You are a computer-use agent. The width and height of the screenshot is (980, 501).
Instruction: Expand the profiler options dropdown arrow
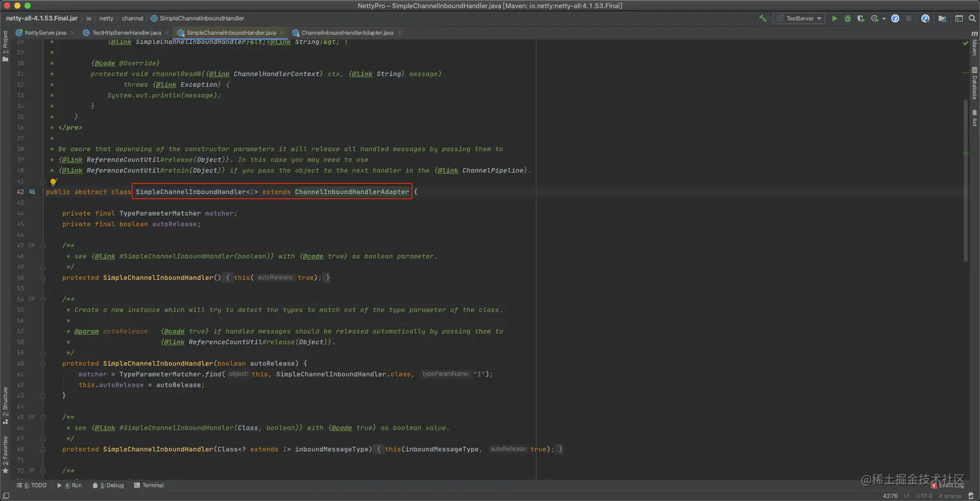pyautogui.click(x=884, y=19)
